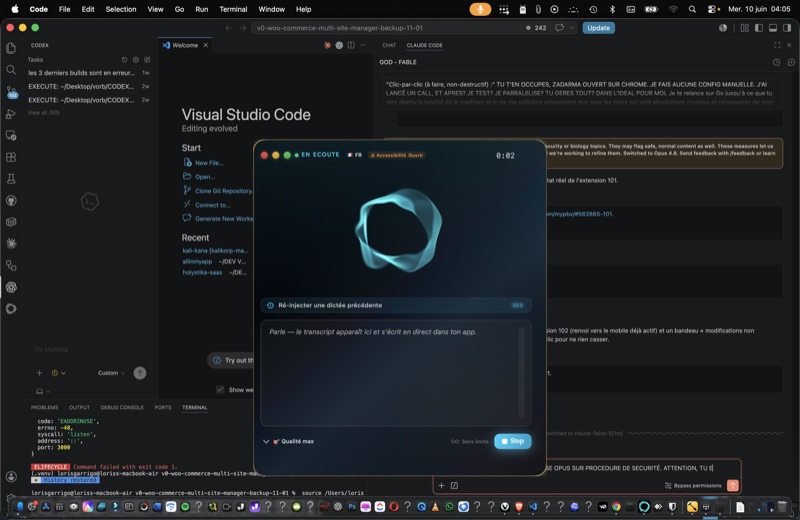Viewport: 800px width, 520px height.
Task: Toggle Show welcome page on startup checkbox
Action: coord(220,389)
